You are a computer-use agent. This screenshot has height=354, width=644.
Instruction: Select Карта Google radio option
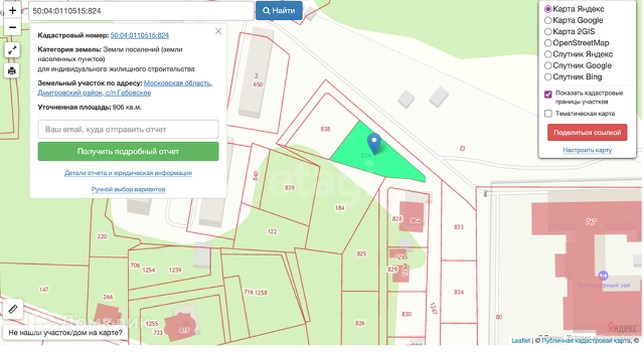click(x=548, y=20)
